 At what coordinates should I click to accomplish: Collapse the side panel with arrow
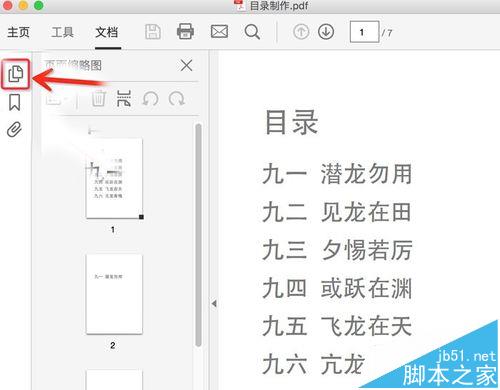(214, 304)
